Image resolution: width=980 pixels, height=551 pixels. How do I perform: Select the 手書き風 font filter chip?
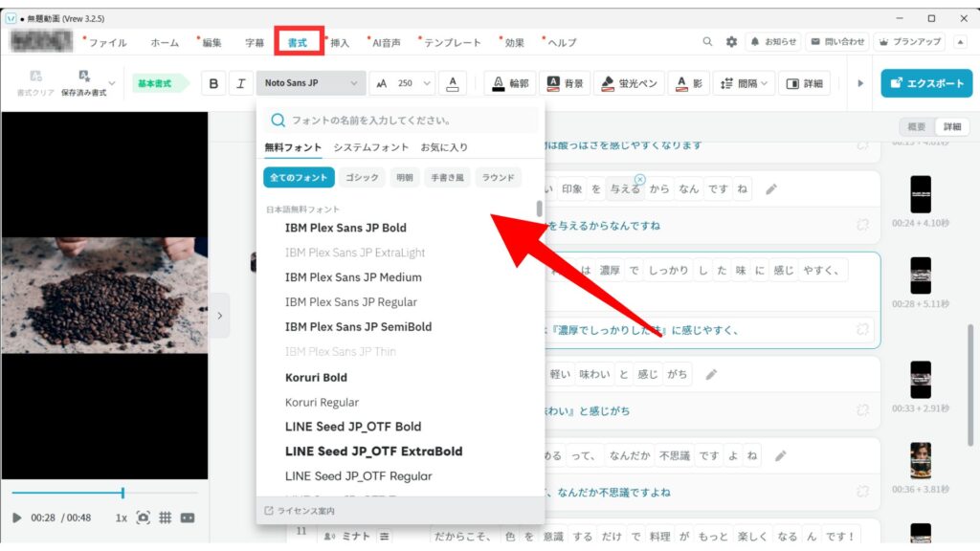[x=446, y=177]
